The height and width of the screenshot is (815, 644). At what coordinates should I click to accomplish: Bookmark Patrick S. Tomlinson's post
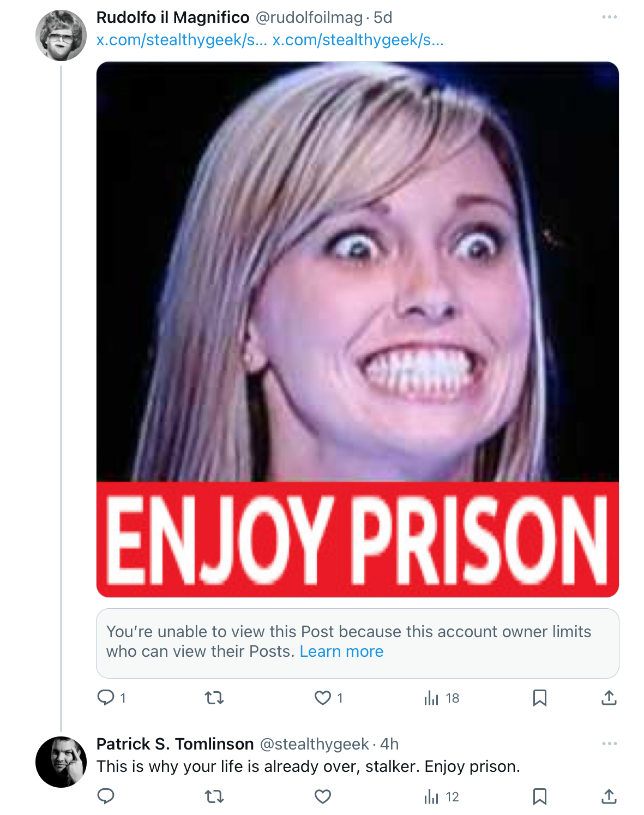[539, 796]
